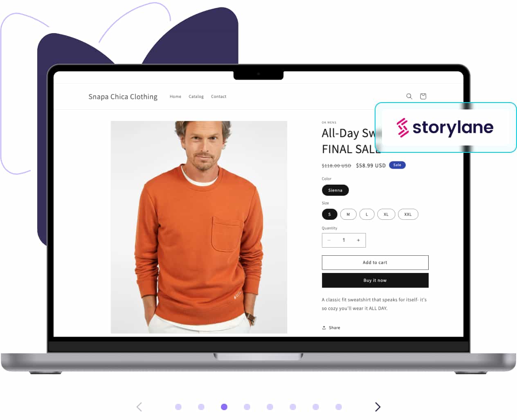Decrease quantity with the minus icon
The image size is (517, 420).
coord(329,240)
